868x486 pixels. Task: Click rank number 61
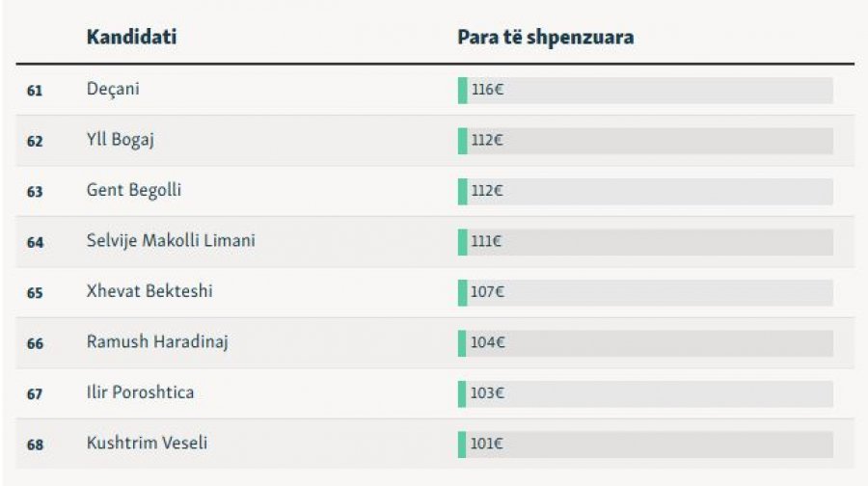tap(35, 91)
